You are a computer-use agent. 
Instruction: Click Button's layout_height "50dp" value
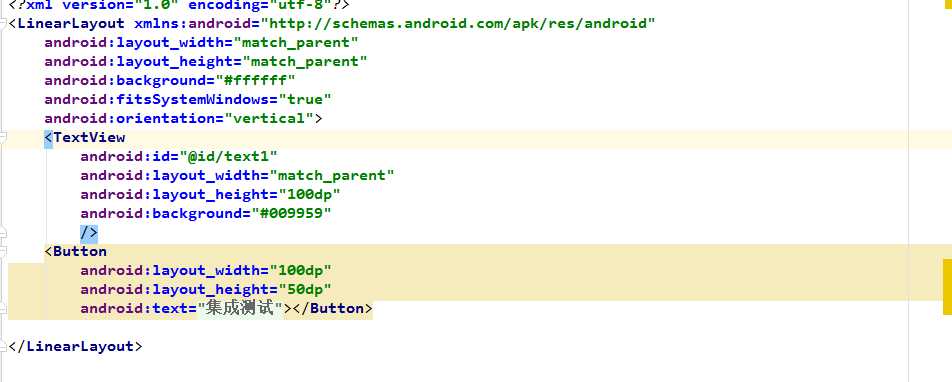pyautogui.click(x=305, y=289)
